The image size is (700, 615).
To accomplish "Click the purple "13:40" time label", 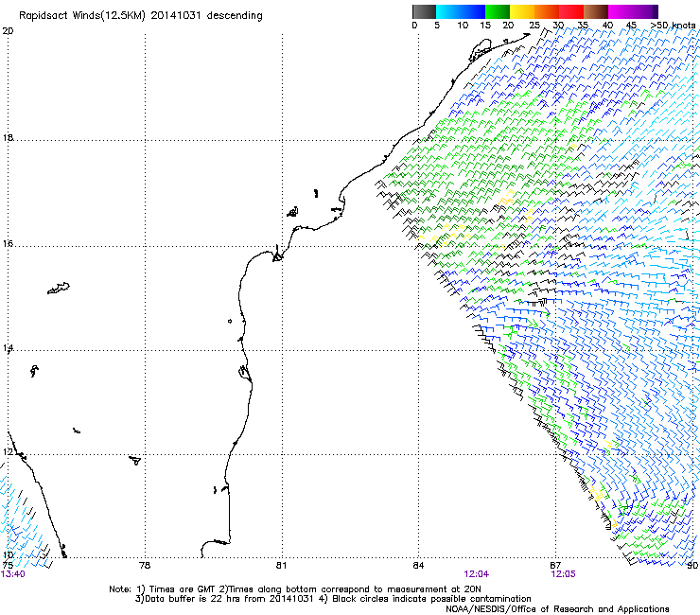I will [13, 574].
